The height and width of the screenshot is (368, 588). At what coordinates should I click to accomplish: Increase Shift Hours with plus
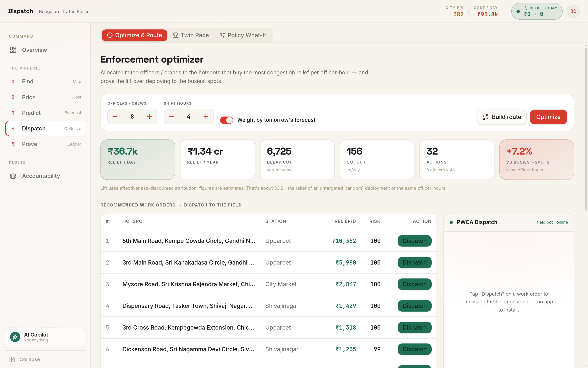[x=206, y=117]
